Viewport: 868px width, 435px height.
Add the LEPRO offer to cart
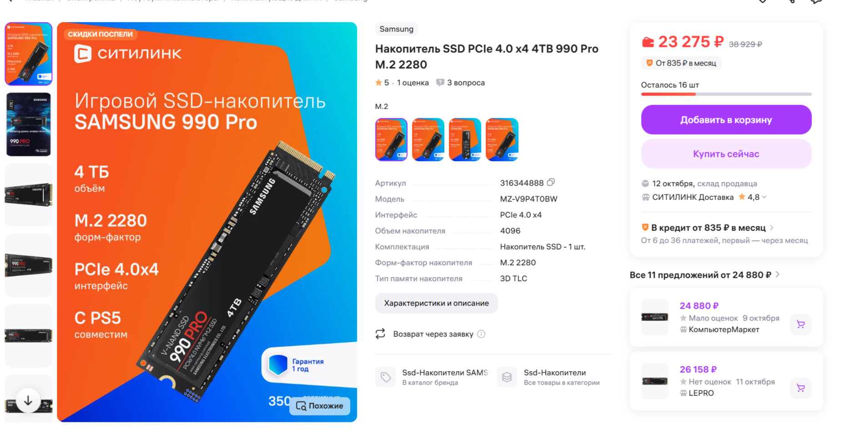(801, 388)
